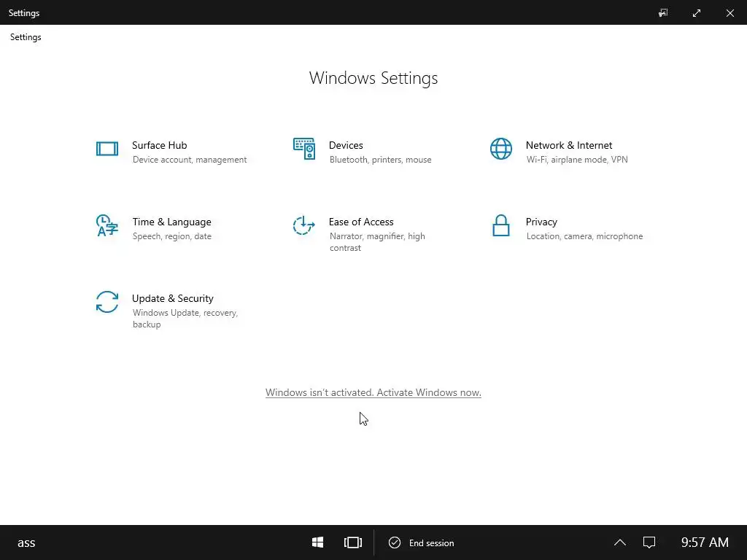Click 'Wi-Fi, airplane mode, VPN' description
The width and height of the screenshot is (747, 560).
point(577,160)
